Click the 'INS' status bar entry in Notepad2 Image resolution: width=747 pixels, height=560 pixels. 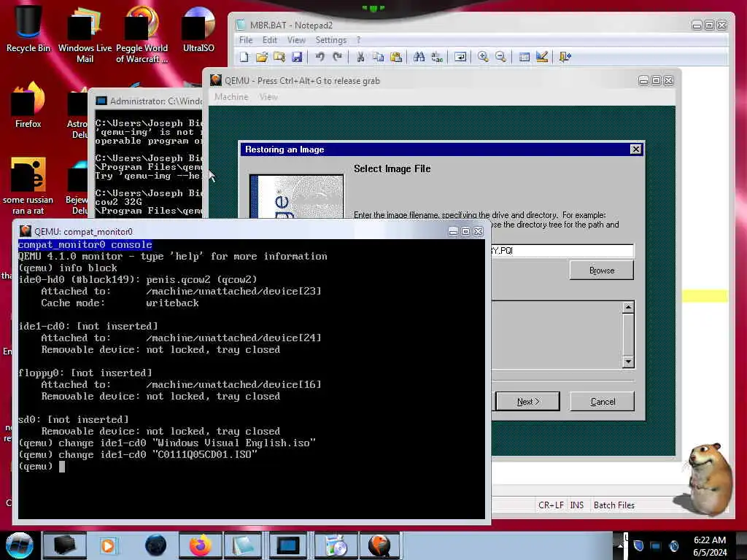click(577, 505)
